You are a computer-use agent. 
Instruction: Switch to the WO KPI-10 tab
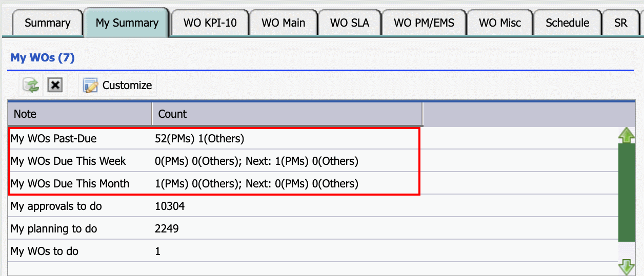coord(210,23)
